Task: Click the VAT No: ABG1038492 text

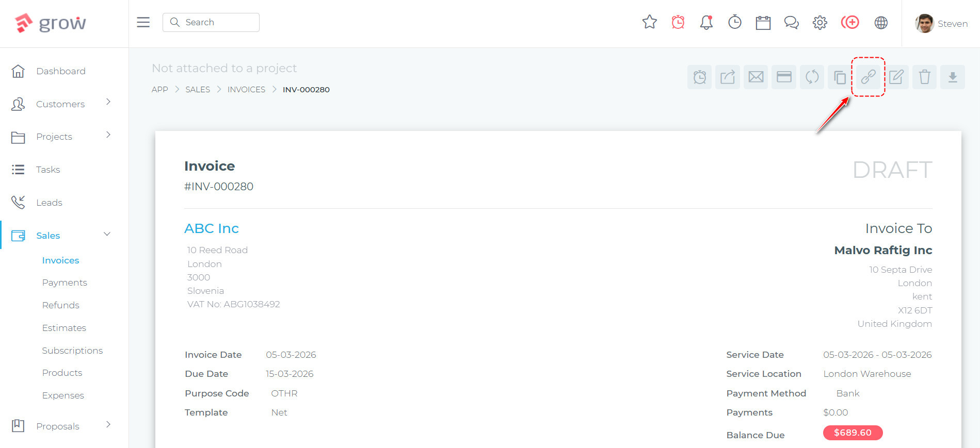Action: click(233, 304)
